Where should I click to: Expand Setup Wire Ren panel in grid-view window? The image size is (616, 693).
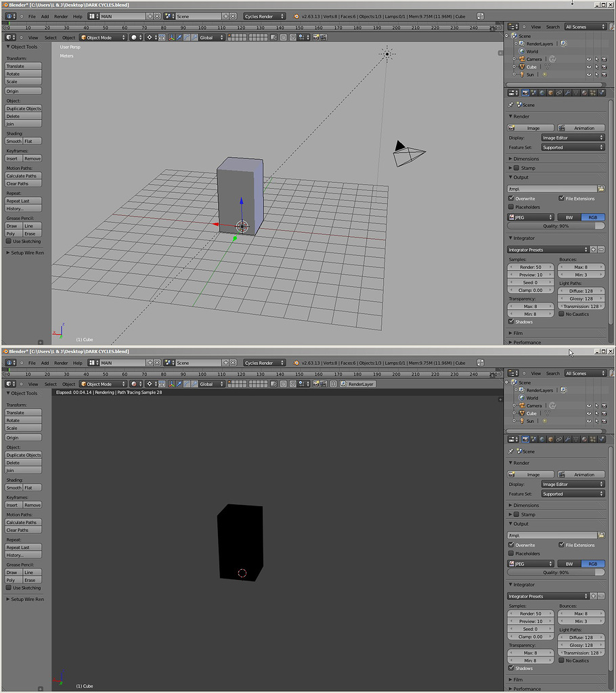click(25, 253)
